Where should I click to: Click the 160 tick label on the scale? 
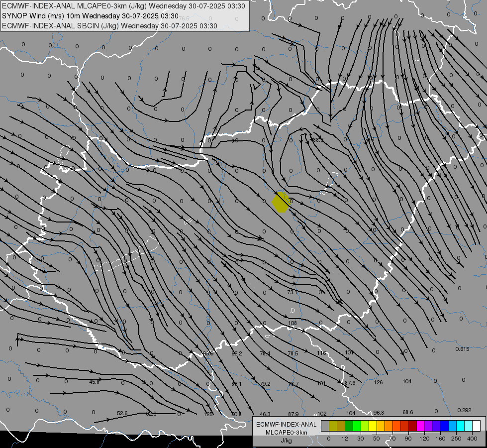pos(440,439)
